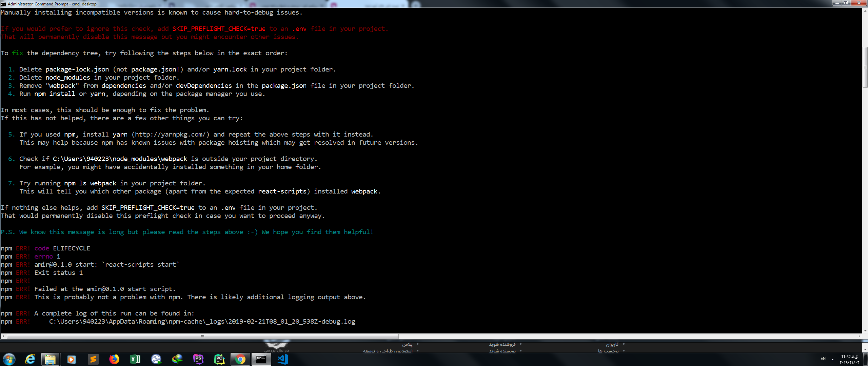Click 'package-lock.json' in step 1
Viewport: 868px width, 366px height.
(77, 69)
